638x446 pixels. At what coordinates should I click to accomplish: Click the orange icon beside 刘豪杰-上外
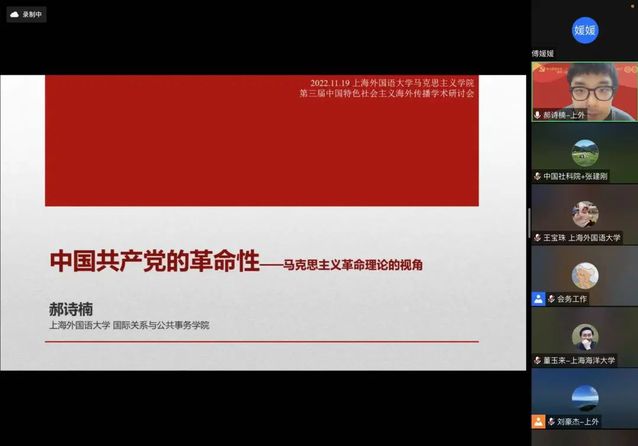coord(539,421)
